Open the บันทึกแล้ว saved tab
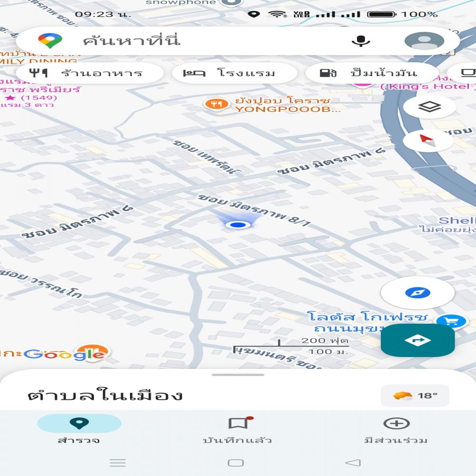The width and height of the screenshot is (476, 476). tap(238, 430)
